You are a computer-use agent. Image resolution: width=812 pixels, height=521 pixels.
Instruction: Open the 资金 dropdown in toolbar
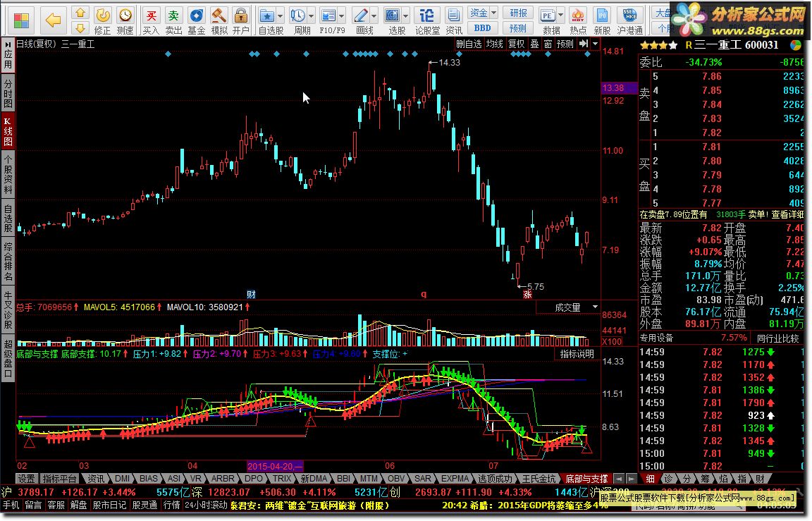482,13
